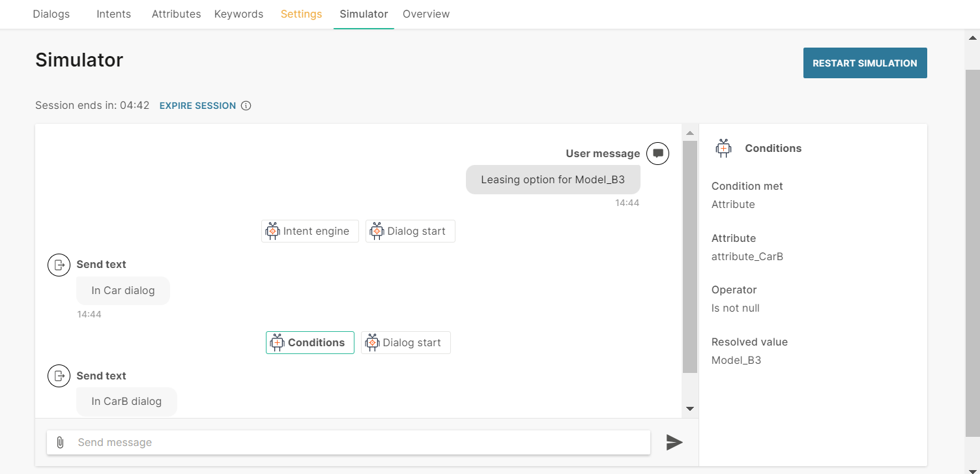
Task: Click the second Send text exit icon
Action: [59, 376]
